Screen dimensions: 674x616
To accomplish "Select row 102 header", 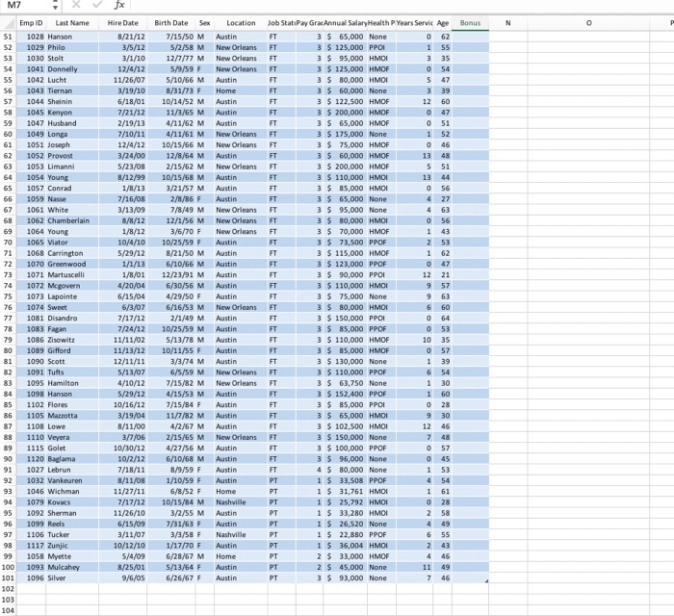I will [x=8, y=589].
